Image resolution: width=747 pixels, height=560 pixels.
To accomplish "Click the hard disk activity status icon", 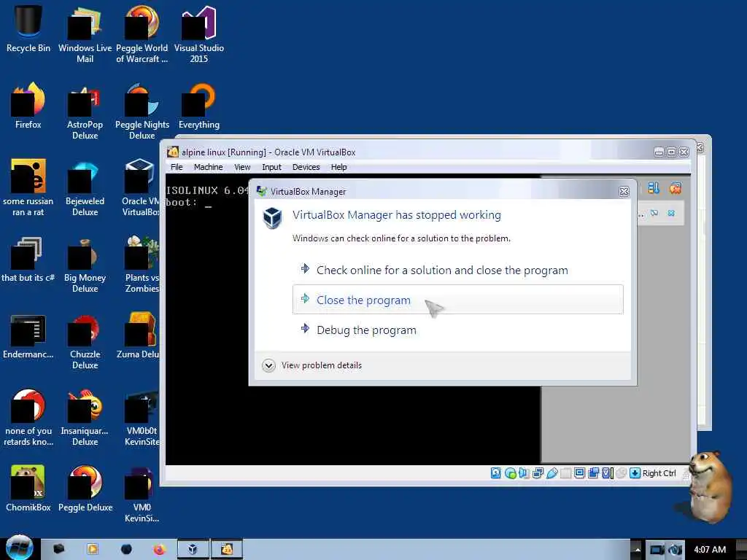I will point(496,472).
